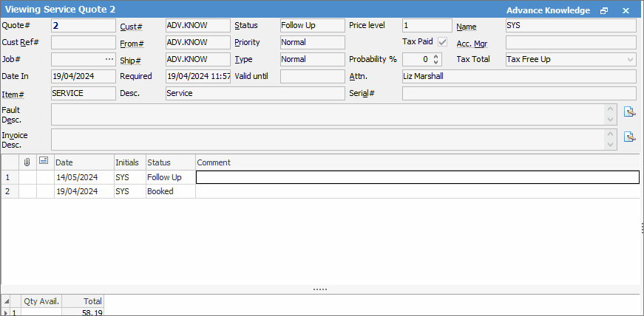Decrease the Probability % value
The width and height of the screenshot is (644, 316).
click(436, 63)
